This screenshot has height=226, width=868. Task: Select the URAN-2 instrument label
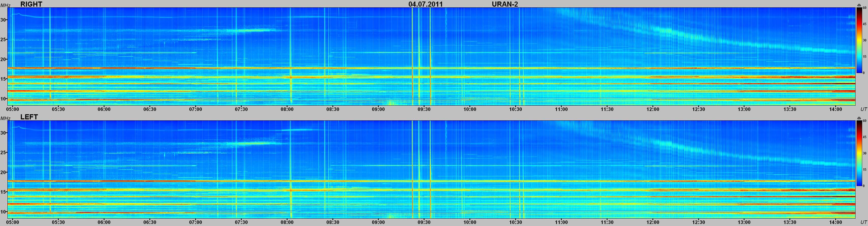click(505, 4)
